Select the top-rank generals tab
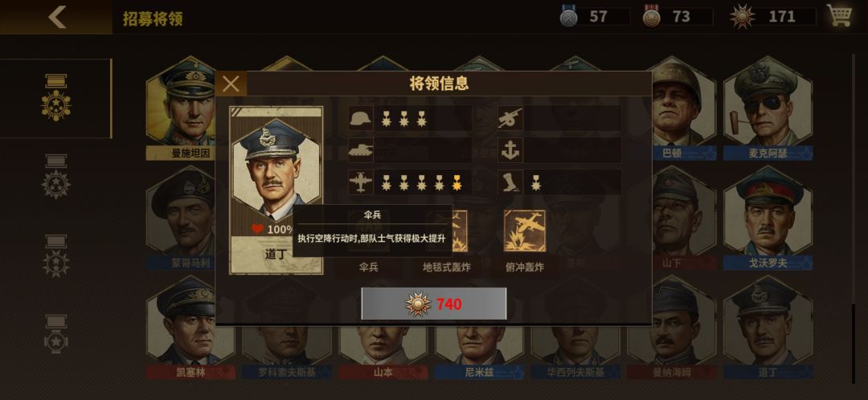868x400 pixels. point(56,98)
